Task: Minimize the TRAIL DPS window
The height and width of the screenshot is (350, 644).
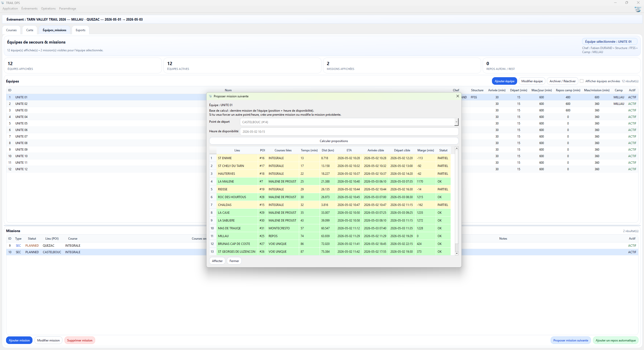Action: tap(615, 3)
